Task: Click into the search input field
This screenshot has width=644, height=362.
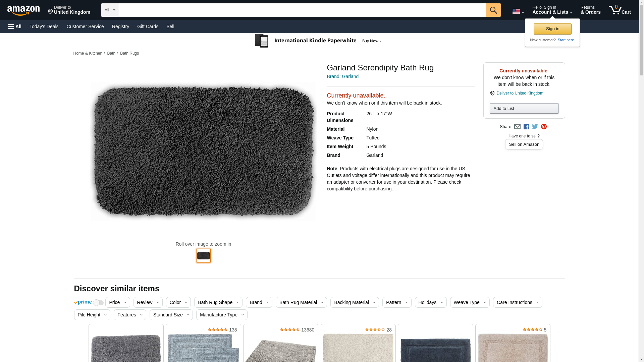Action: 302,10
